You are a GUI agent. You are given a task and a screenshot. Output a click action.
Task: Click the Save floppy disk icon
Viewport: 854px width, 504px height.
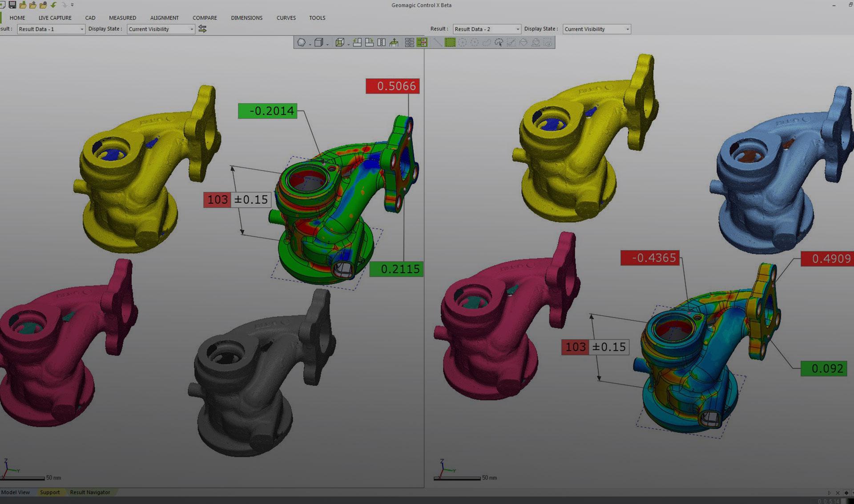click(x=12, y=5)
